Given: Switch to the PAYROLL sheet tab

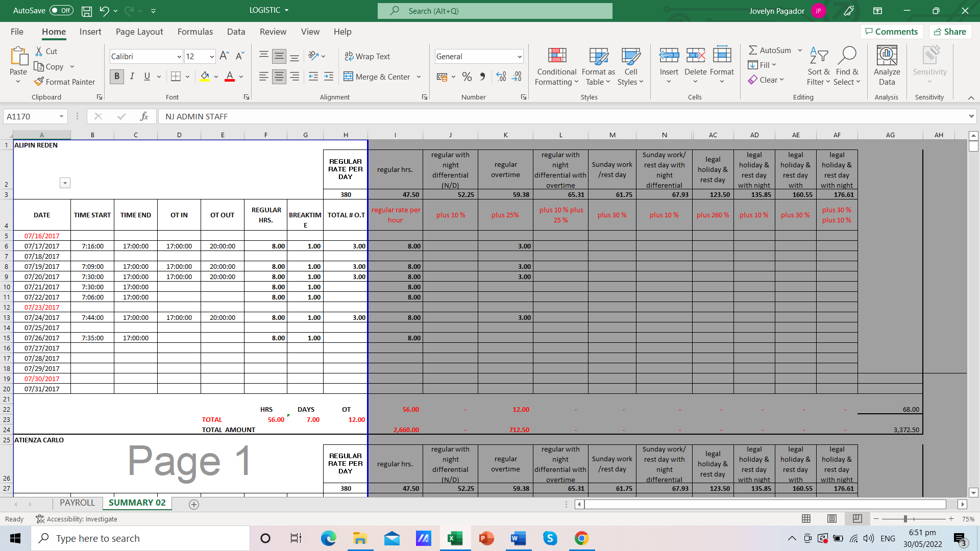Looking at the screenshot, I should [77, 503].
